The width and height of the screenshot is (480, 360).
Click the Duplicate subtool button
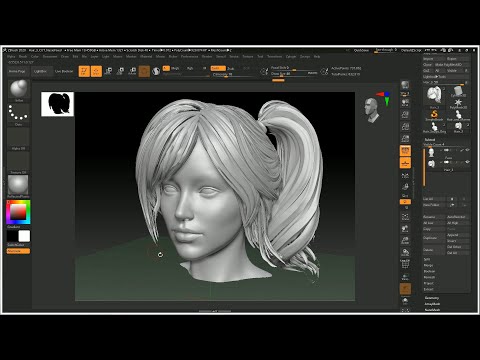[434, 238]
